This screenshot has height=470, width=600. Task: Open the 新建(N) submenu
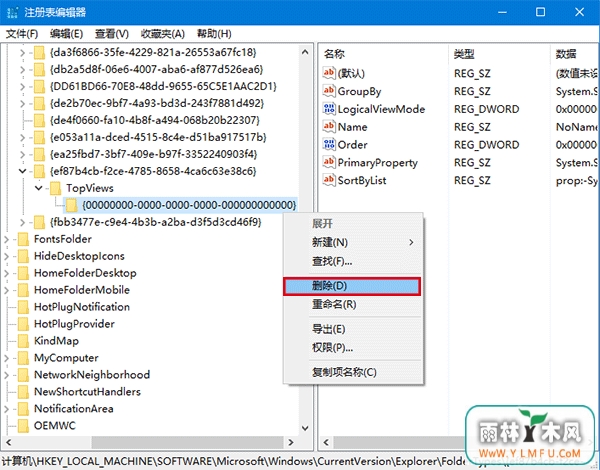click(352, 242)
